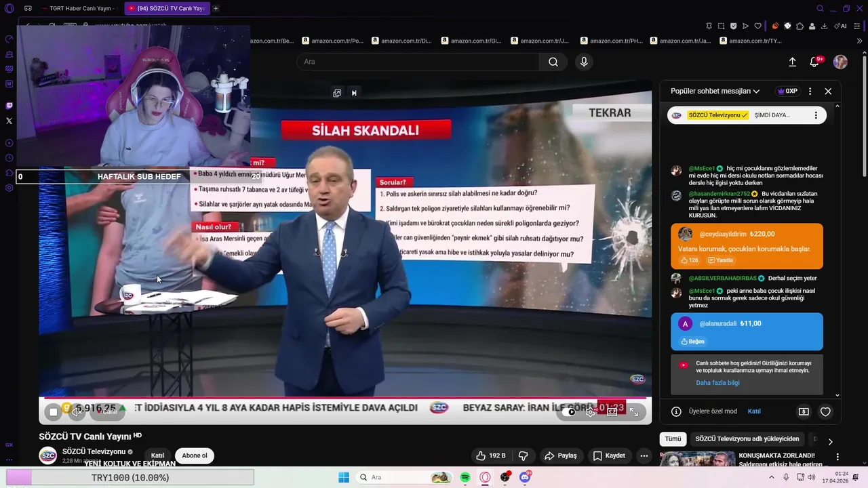This screenshot has height=488, width=868.
Task: Open browser tab search magnifier
Action: tap(821, 9)
